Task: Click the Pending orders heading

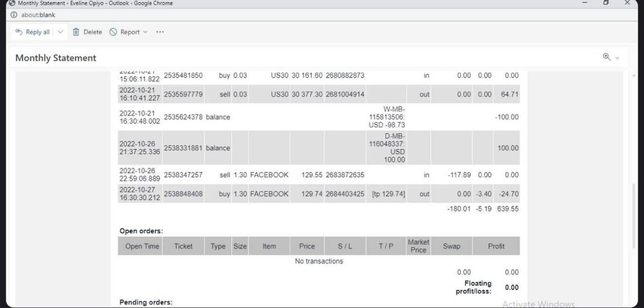Action: pos(146,302)
